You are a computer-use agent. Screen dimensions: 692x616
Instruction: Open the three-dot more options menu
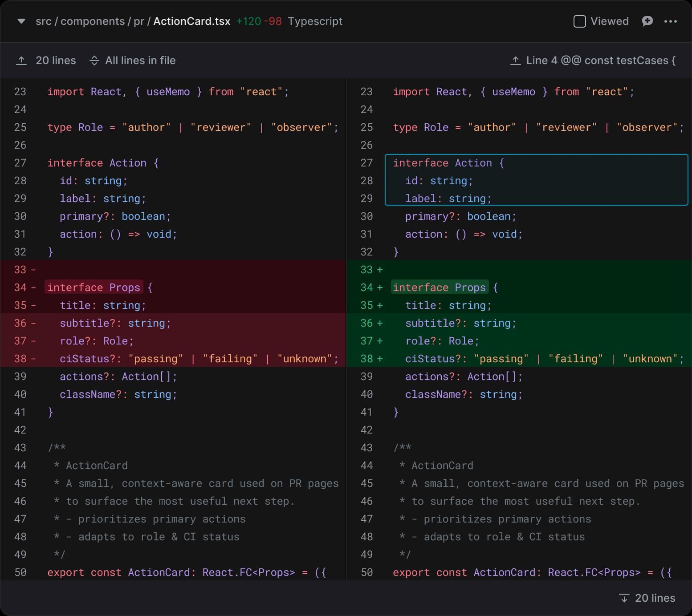tap(670, 21)
